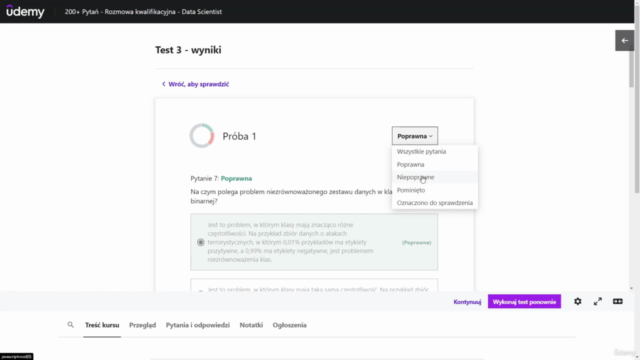Select Oznaczono do sprawdzenia option
The image size is (640, 360).
tap(435, 203)
